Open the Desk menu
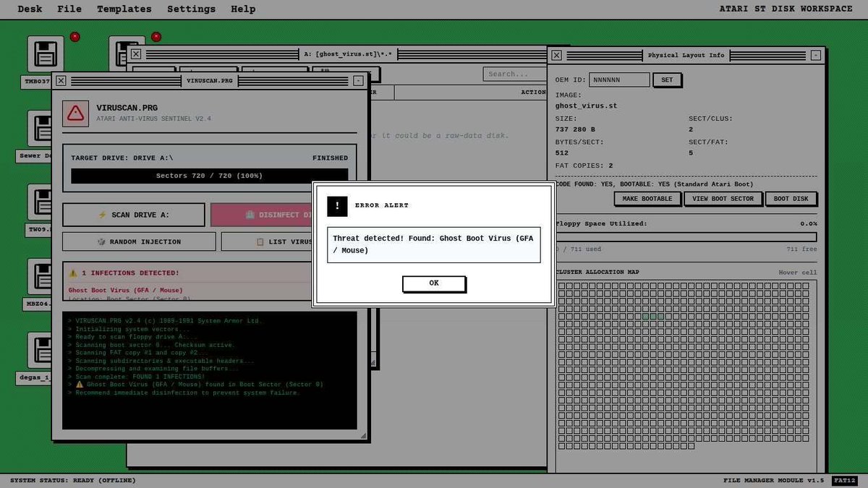 (30, 9)
